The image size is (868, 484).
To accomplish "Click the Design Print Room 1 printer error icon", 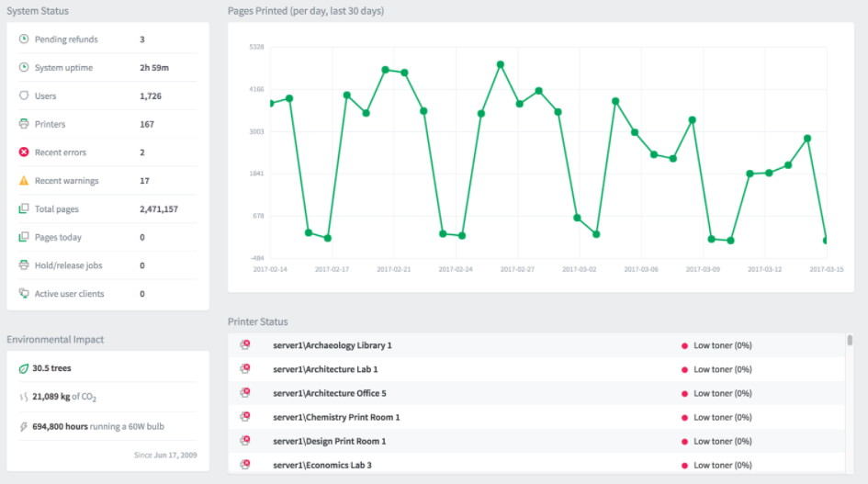I will coord(245,440).
